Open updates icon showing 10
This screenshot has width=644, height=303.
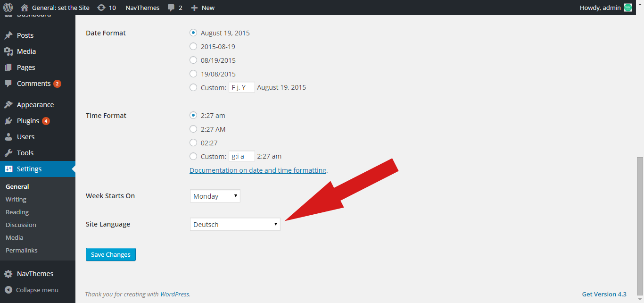point(101,8)
